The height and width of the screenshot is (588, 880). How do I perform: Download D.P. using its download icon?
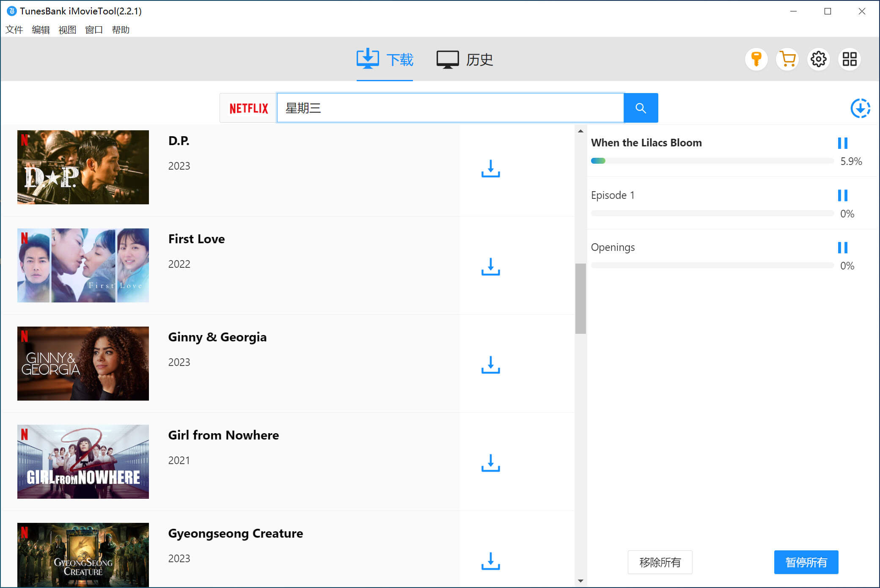point(490,168)
